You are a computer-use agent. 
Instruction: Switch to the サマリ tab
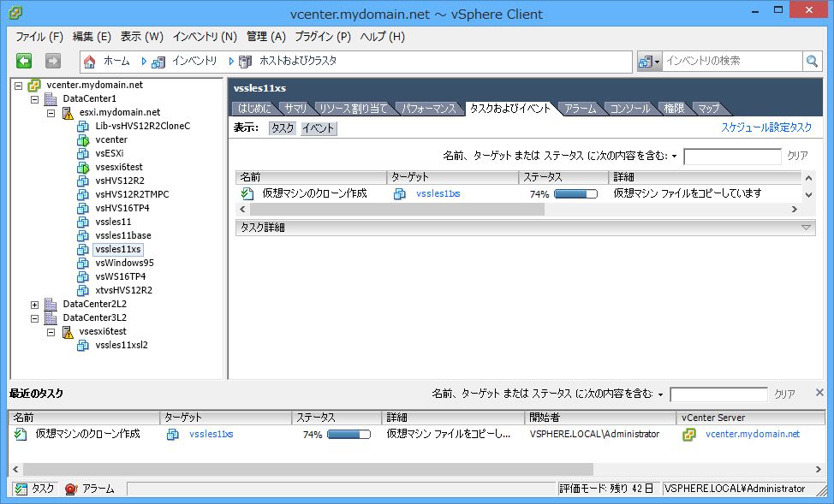(x=295, y=109)
